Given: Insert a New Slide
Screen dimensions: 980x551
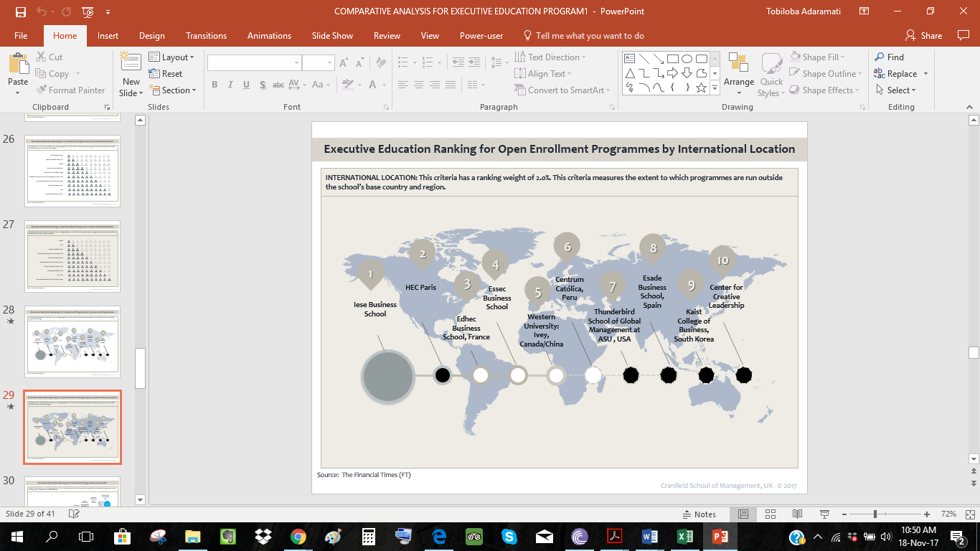Looking at the screenshot, I should (131, 75).
